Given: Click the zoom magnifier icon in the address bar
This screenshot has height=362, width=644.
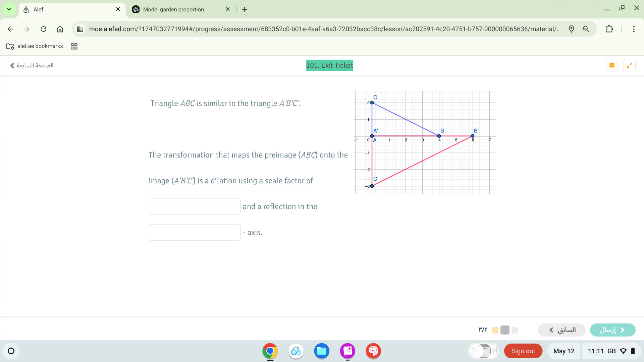Looking at the screenshot, I should click(x=586, y=29).
